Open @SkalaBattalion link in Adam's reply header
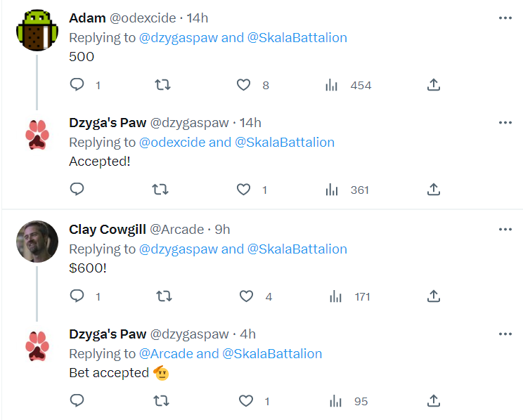This screenshot has width=523, height=420. 297,38
